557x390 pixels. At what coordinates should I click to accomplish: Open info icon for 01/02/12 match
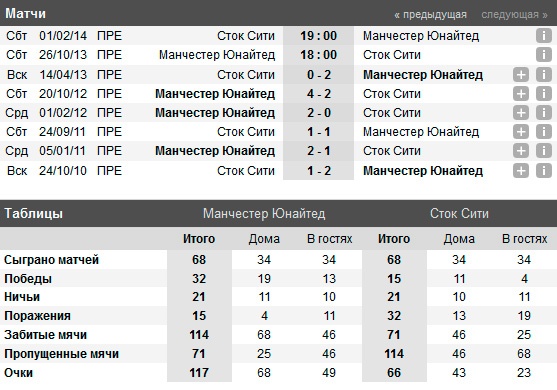click(544, 113)
